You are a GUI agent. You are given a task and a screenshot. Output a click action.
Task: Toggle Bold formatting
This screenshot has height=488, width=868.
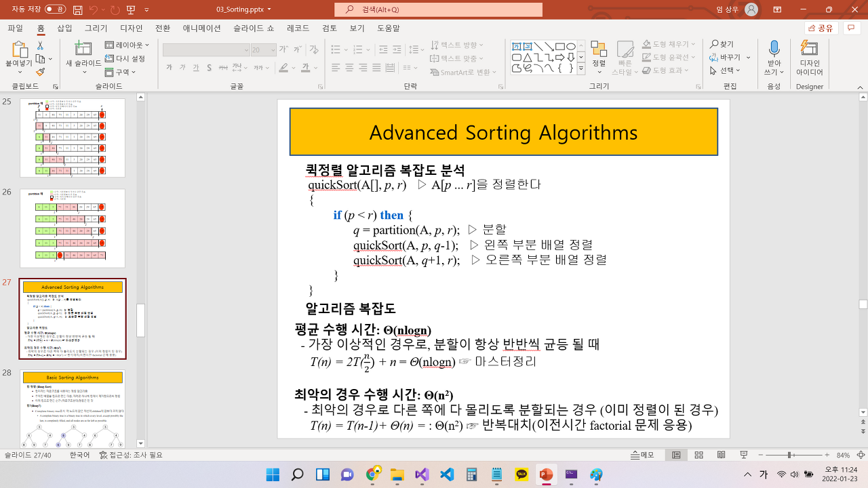(169, 68)
